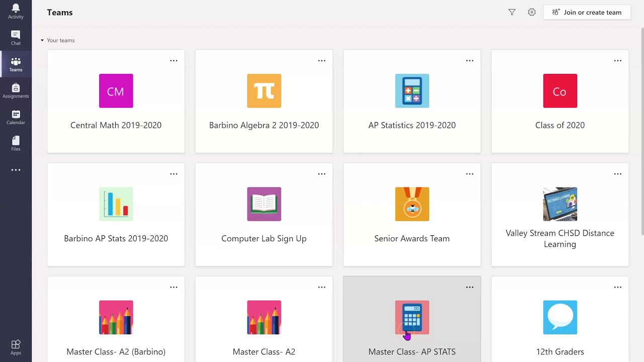Open Computer Lab Sign Up book icon
Screen dimensions: 644x362
point(264,204)
